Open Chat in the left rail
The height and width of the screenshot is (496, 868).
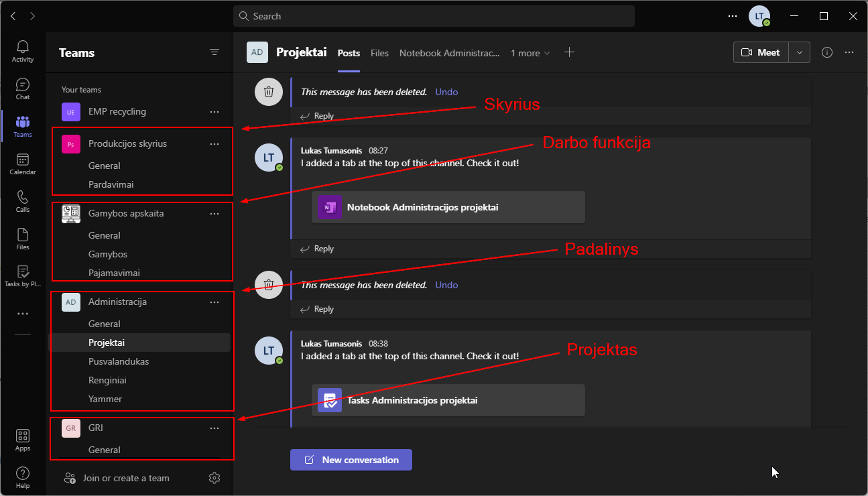pyautogui.click(x=23, y=88)
